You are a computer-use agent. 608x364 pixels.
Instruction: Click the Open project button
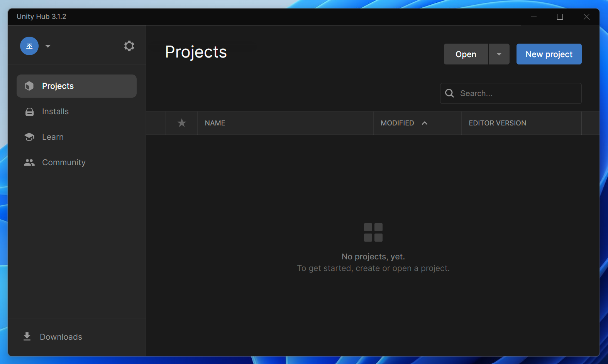(x=466, y=54)
